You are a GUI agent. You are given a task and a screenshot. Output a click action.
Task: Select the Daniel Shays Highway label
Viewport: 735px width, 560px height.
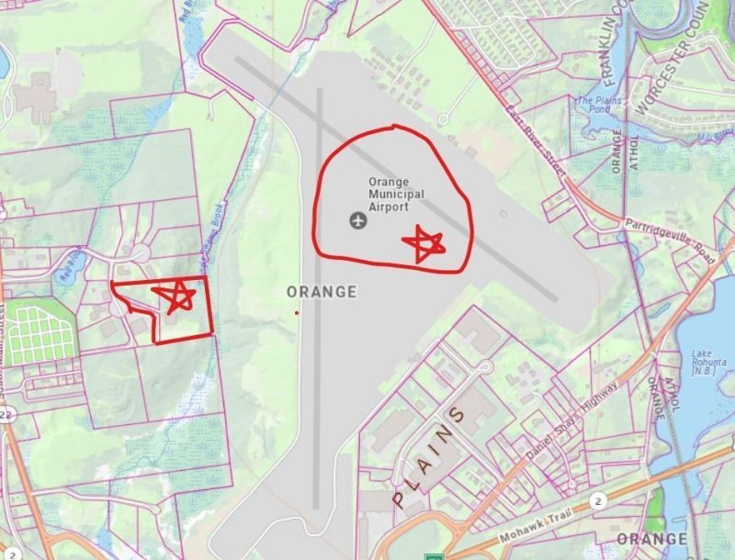click(571, 421)
